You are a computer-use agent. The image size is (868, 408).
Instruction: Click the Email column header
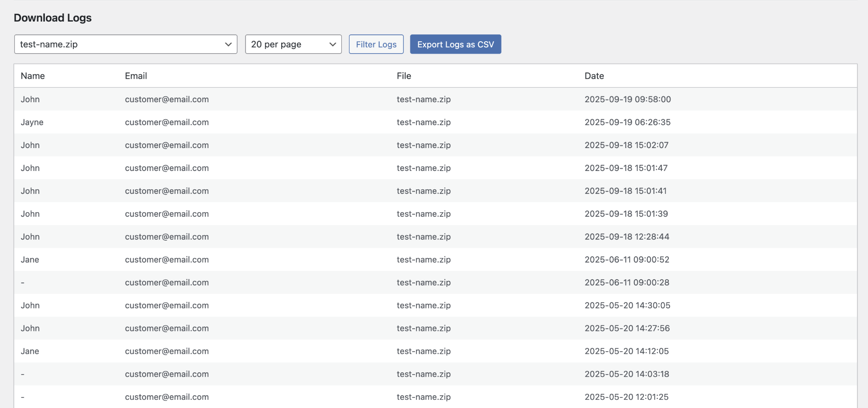click(136, 76)
